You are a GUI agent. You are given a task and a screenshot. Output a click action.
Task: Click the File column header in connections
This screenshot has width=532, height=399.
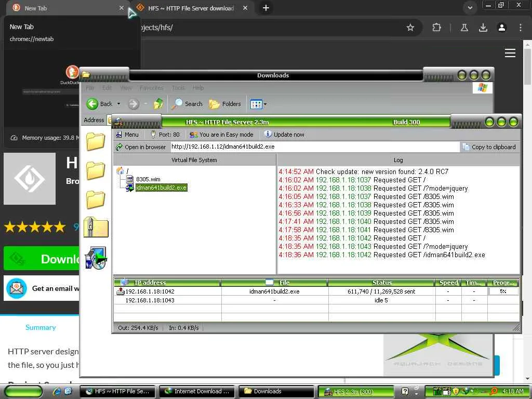[x=274, y=283]
